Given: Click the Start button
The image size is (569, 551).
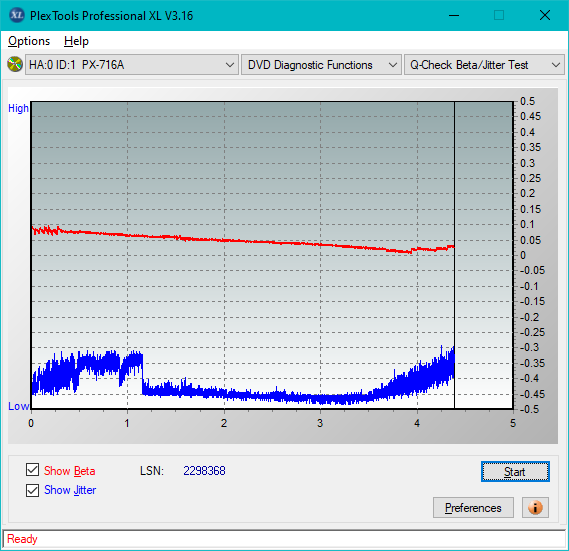Looking at the screenshot, I should coord(515,472).
